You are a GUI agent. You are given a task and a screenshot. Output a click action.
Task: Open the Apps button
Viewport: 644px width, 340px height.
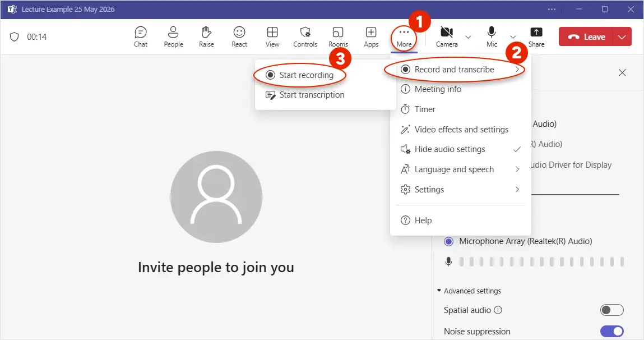click(x=371, y=36)
